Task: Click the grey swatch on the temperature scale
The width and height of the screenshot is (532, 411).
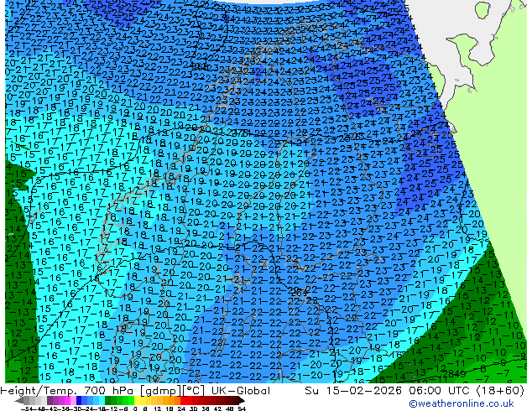Action: click(x=27, y=400)
